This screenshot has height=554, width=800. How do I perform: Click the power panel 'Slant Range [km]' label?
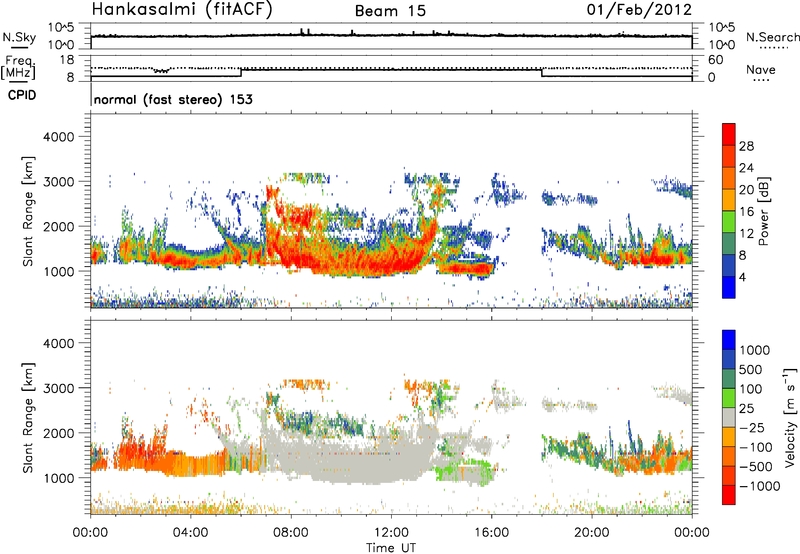(x=28, y=211)
